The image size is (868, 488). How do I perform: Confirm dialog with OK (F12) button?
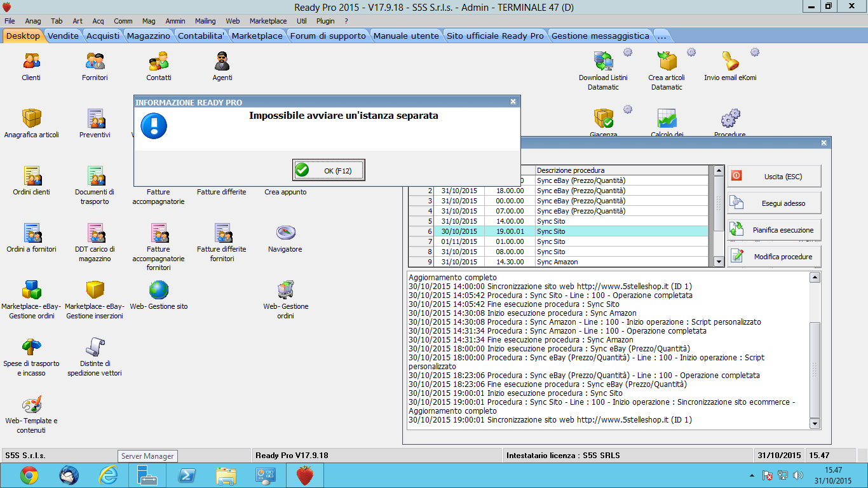tap(329, 170)
